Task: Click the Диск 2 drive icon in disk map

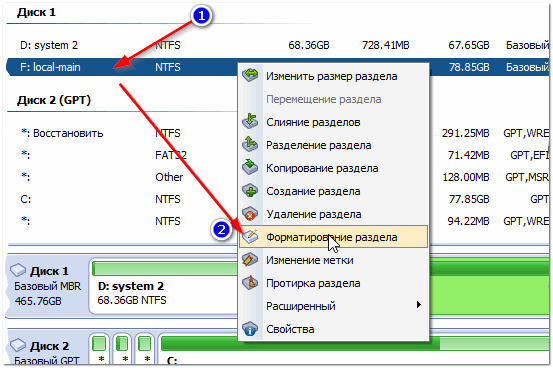Action: 18,345
